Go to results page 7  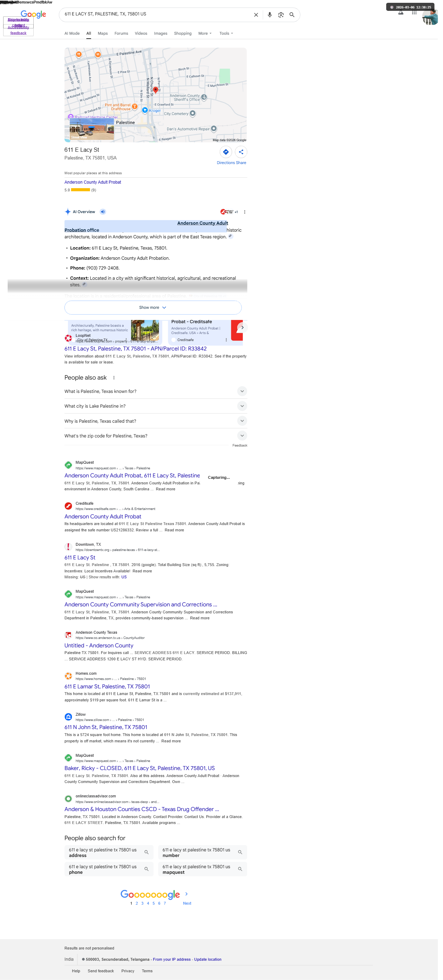coord(165,903)
